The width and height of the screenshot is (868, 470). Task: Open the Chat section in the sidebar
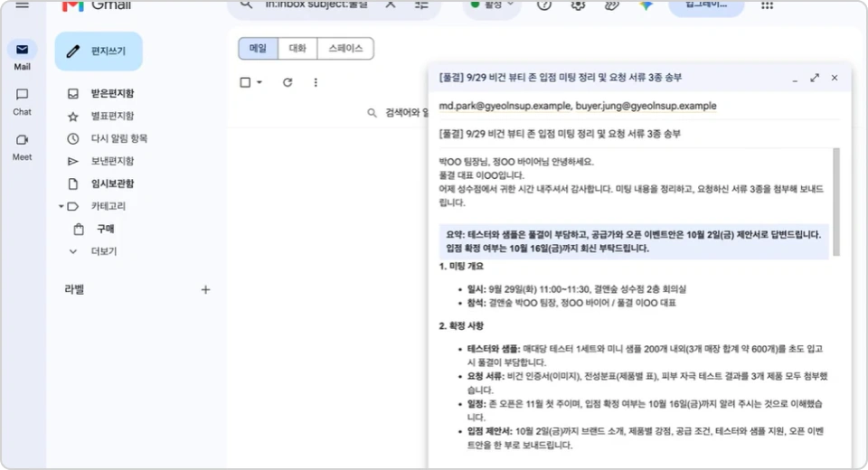[22, 102]
